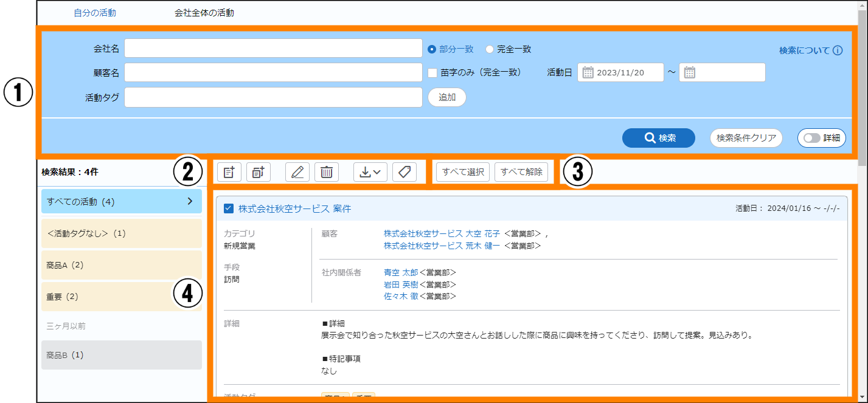Select the 完全一致 radio button
This screenshot has width=868, height=403.
(x=490, y=49)
